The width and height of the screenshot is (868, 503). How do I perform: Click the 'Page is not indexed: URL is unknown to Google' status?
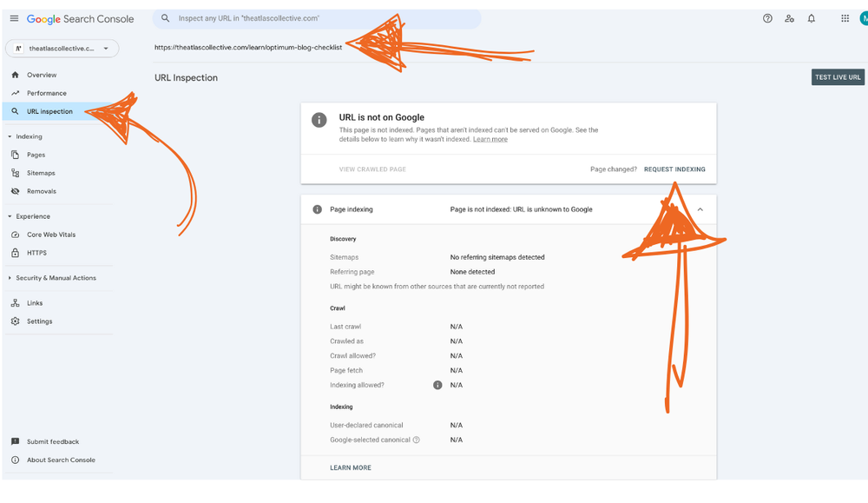tap(521, 209)
